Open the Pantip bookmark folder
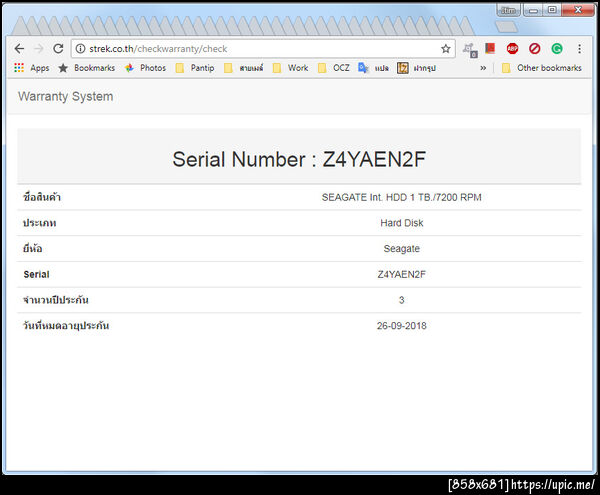The image size is (600, 495). pos(195,68)
